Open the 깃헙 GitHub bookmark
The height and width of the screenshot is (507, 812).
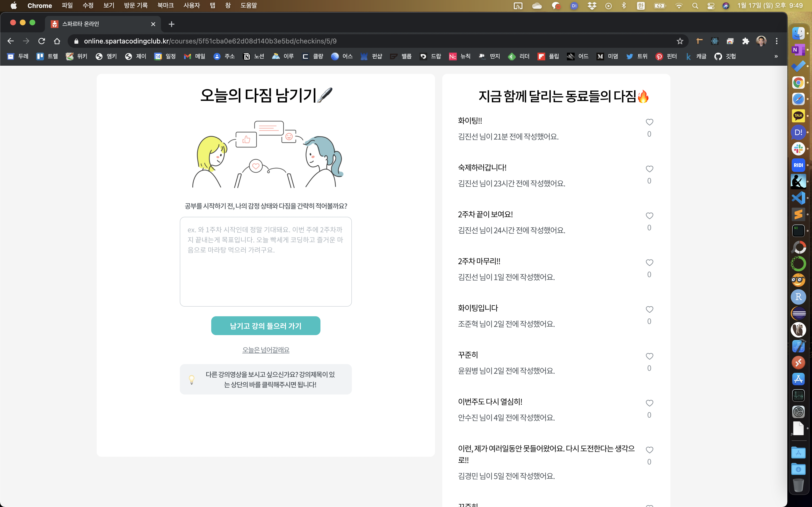pyautogui.click(x=725, y=56)
